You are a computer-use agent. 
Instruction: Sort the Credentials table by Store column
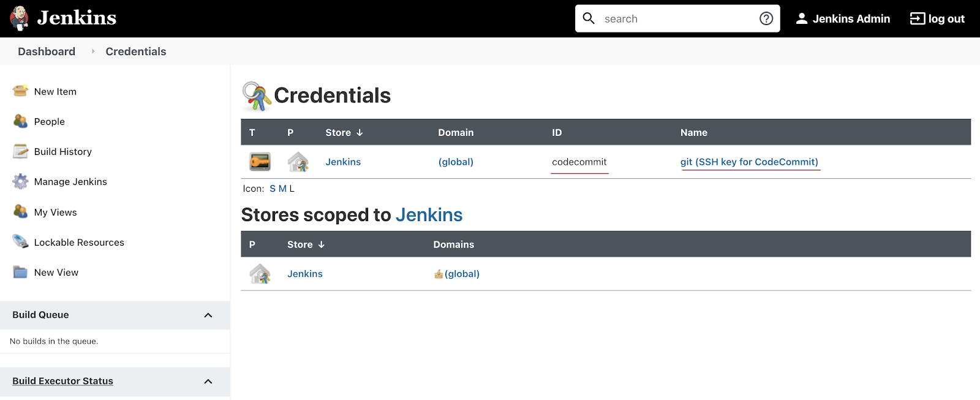click(344, 132)
